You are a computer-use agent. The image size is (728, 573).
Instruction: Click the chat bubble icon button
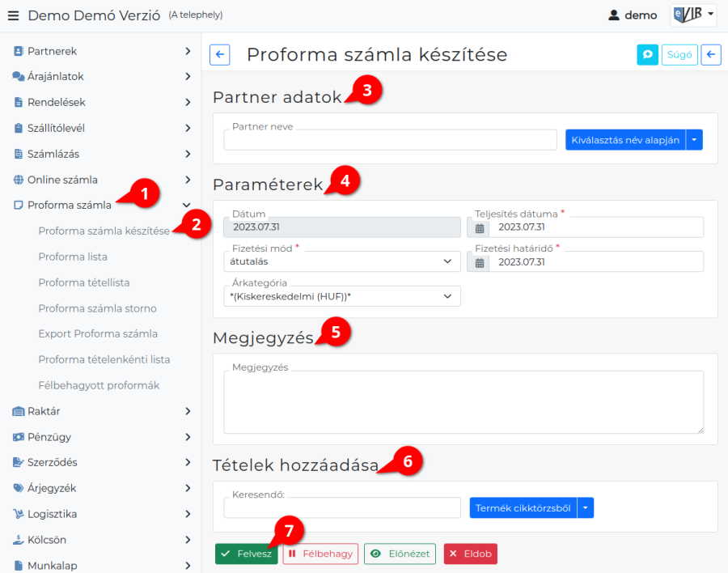(x=647, y=54)
